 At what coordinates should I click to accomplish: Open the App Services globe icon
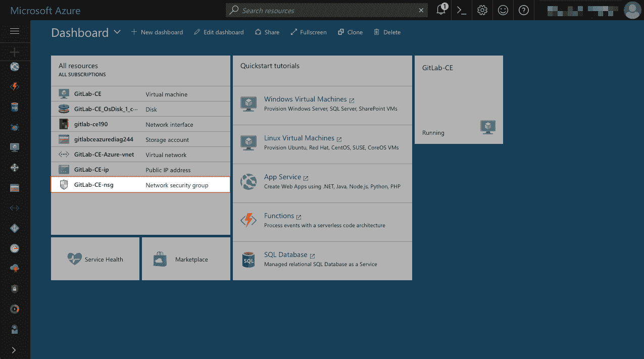pyautogui.click(x=15, y=66)
